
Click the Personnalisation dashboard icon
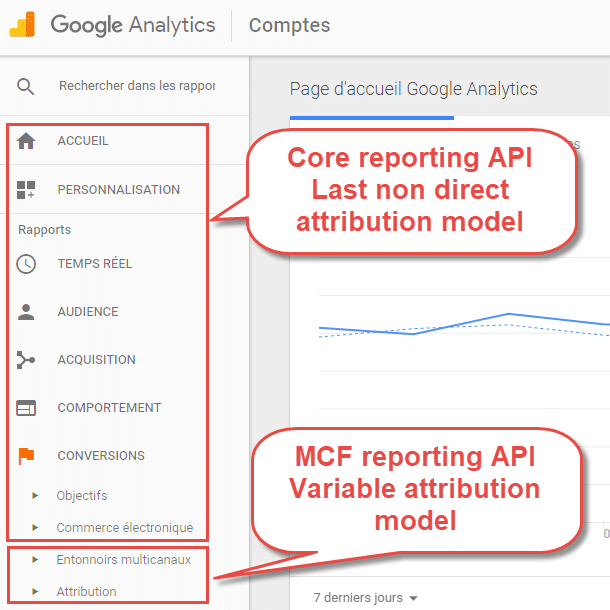point(26,189)
